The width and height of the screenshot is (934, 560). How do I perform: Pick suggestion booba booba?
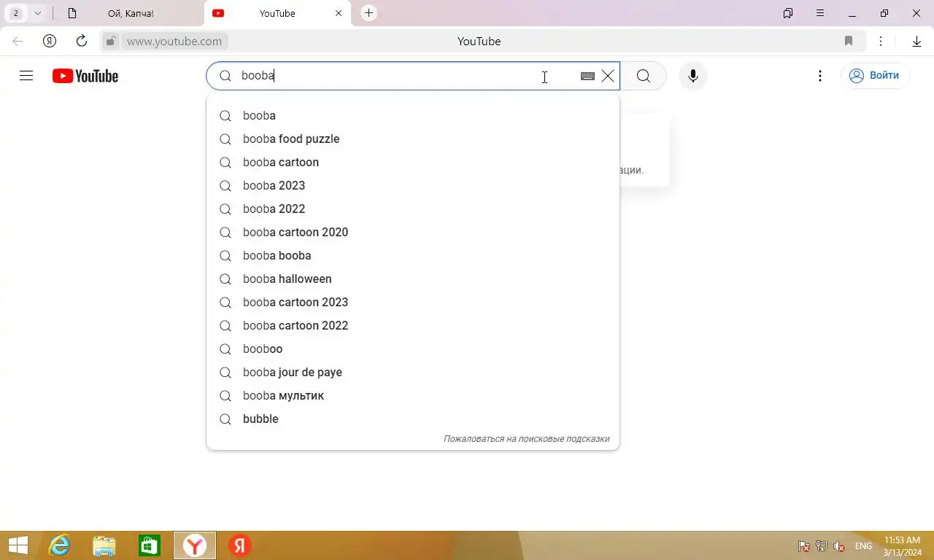413,255
